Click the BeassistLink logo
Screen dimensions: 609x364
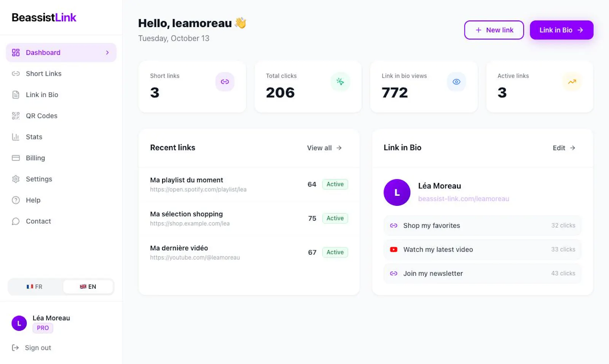coord(44,17)
